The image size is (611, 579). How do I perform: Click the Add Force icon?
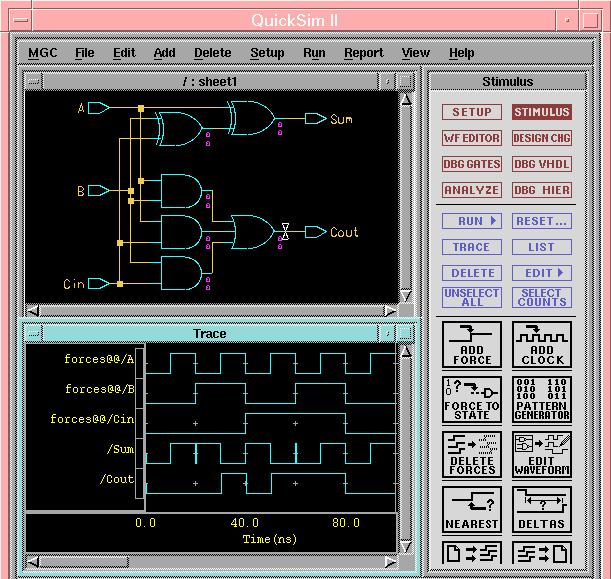point(472,344)
